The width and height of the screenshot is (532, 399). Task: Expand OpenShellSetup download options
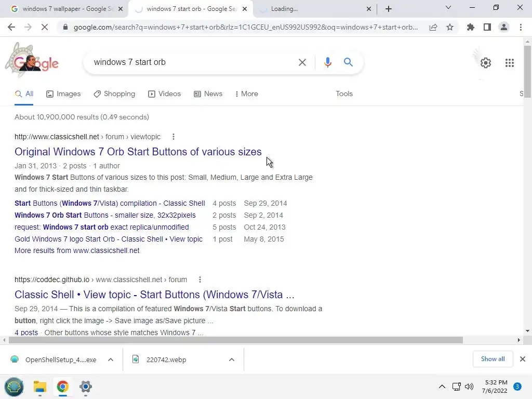[111, 360]
